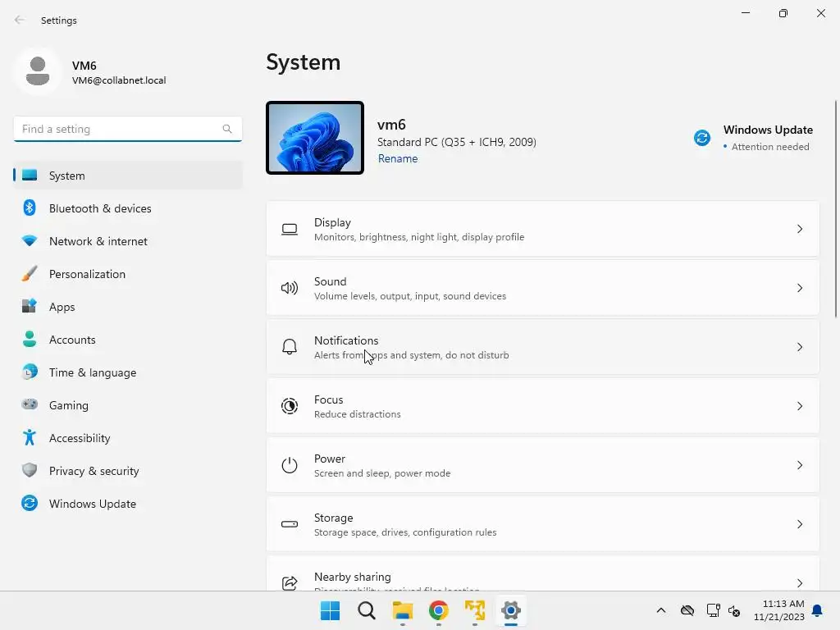Click the clock showing 11:13 AM

pyautogui.click(x=783, y=604)
